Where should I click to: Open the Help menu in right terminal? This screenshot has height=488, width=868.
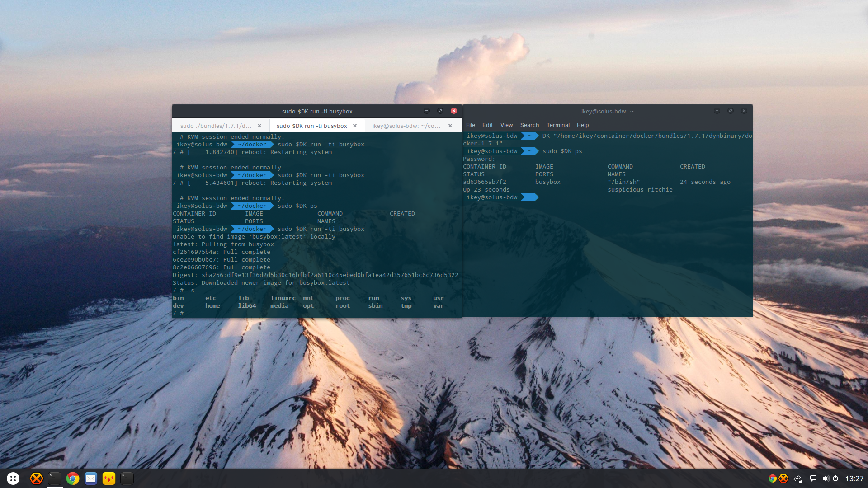(583, 125)
